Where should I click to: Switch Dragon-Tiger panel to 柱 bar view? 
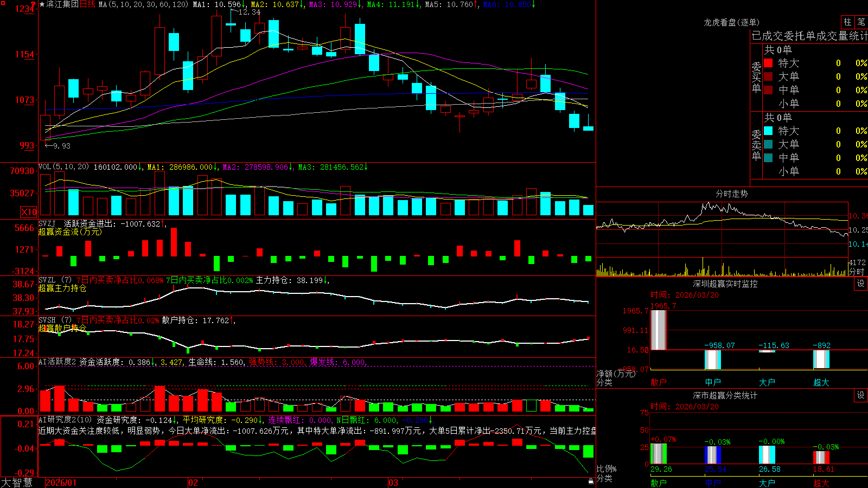pyautogui.click(x=847, y=22)
